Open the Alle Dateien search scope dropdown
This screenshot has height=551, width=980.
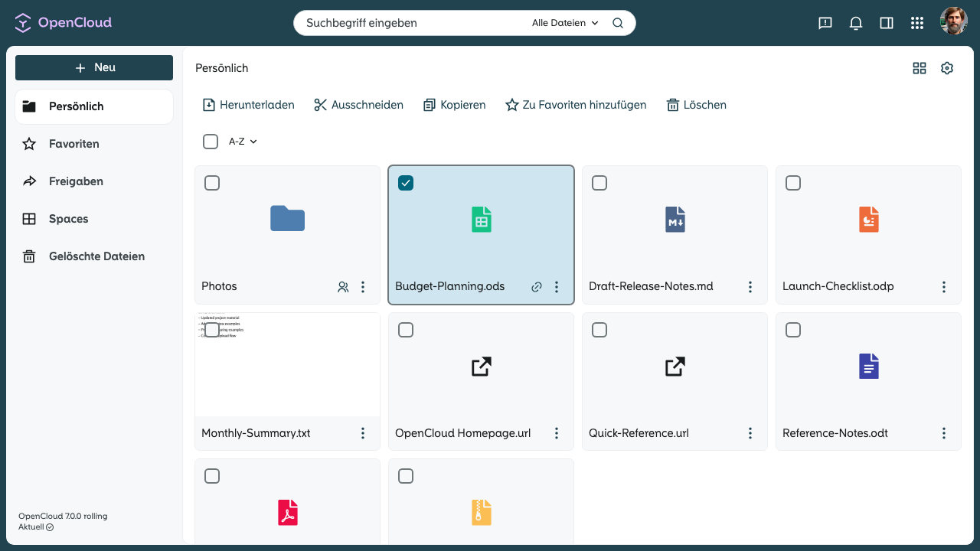tap(565, 23)
